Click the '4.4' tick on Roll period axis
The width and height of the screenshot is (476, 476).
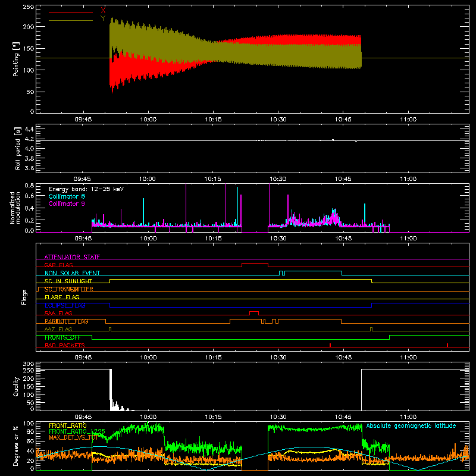click(29, 129)
